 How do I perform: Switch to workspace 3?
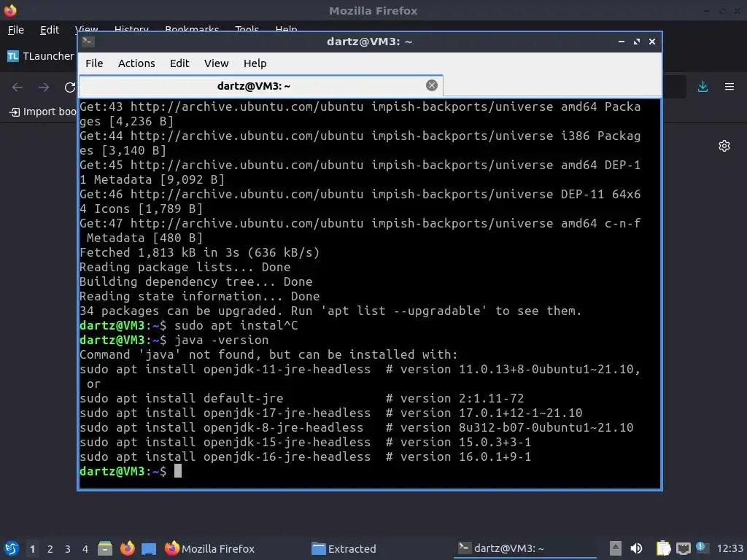point(68,549)
